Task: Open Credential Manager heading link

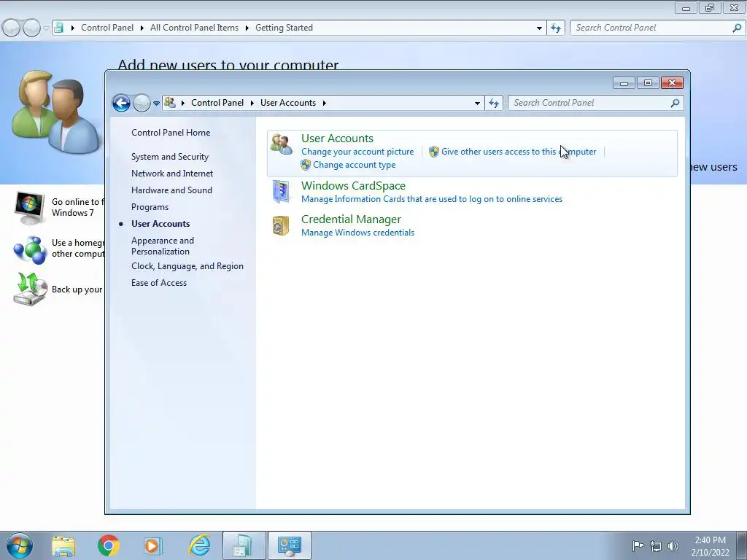Action: (x=351, y=219)
